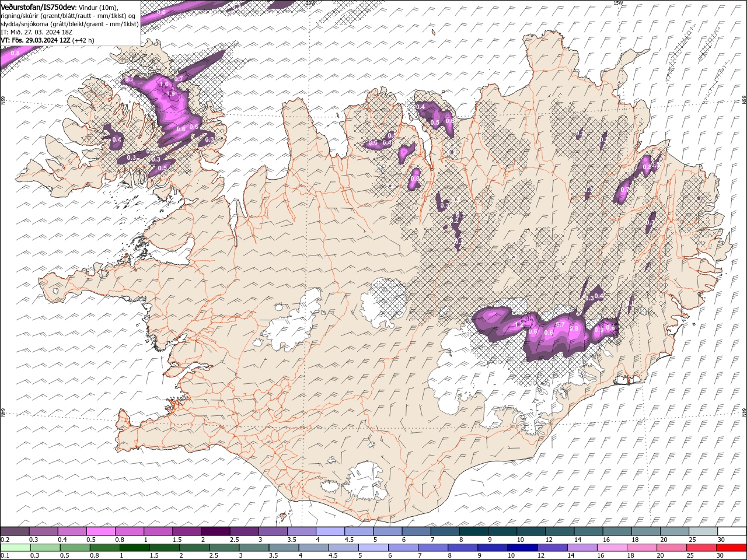Click the '1.9' snowfall value on the map
747x560 pixels.
(171, 93)
